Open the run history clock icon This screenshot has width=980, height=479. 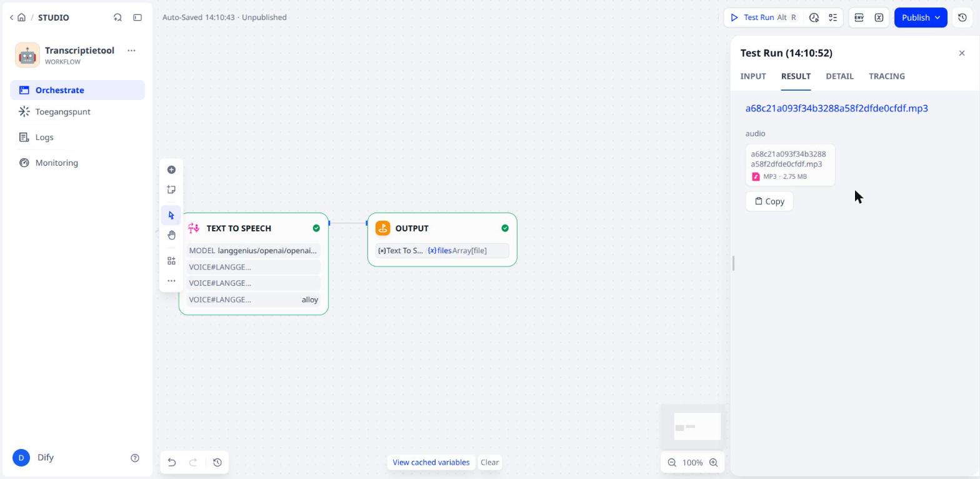coord(814,18)
